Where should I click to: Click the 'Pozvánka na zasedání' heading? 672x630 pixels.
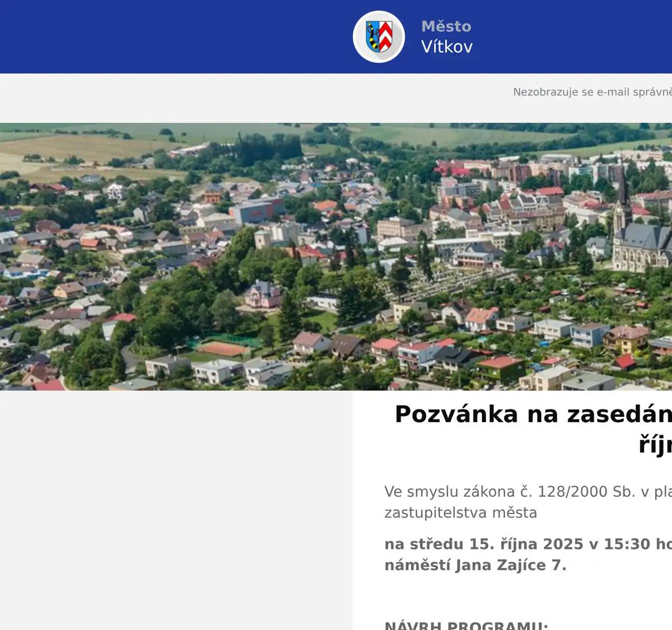pos(532,414)
